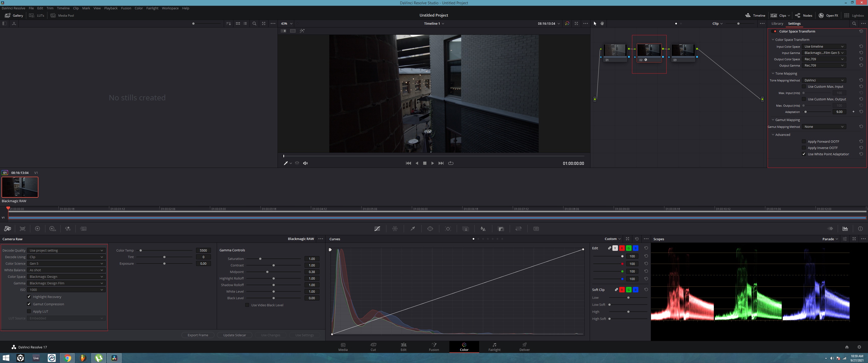Select the Blackmagic RAW clip thumbnail

pos(20,187)
